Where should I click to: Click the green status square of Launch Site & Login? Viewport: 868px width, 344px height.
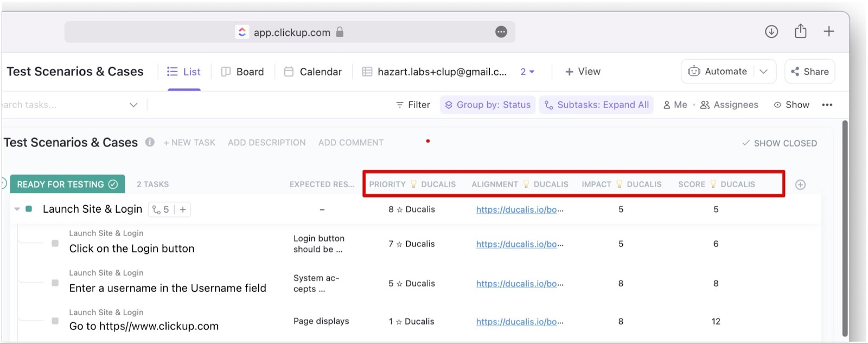29,209
